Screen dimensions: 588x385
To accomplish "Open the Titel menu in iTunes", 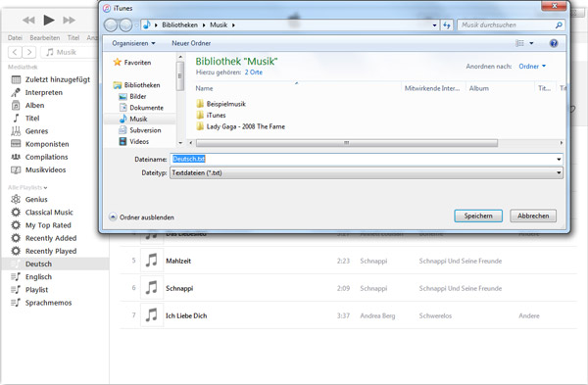I will pos(73,38).
